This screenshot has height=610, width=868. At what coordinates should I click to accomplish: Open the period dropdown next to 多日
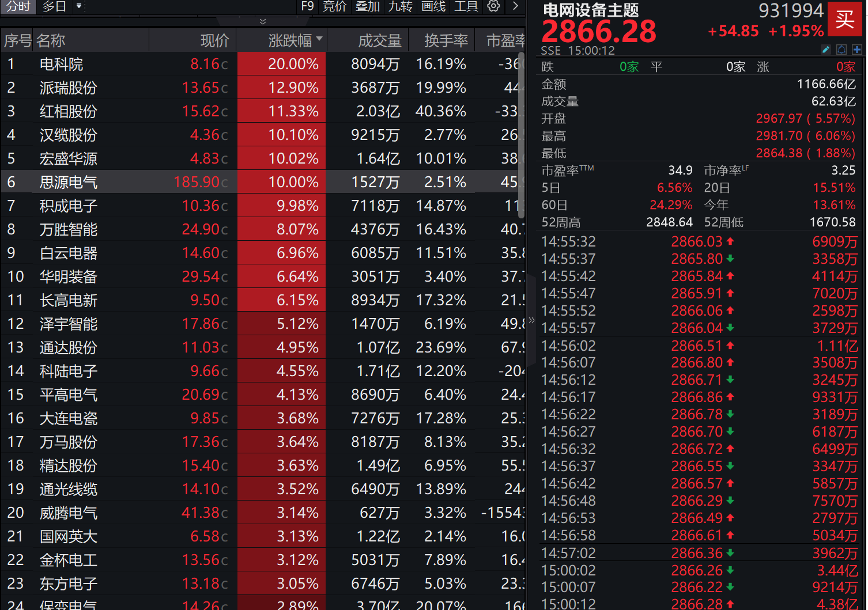click(79, 6)
